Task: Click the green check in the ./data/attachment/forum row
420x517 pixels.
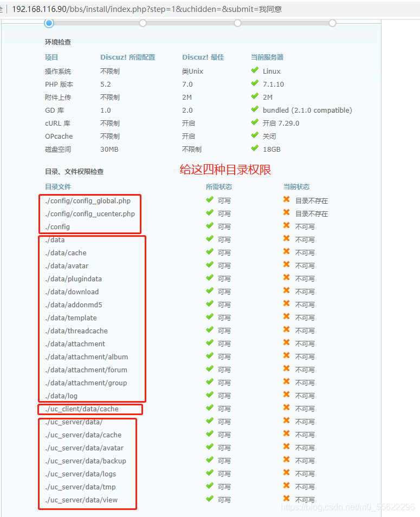Action: pyautogui.click(x=210, y=369)
